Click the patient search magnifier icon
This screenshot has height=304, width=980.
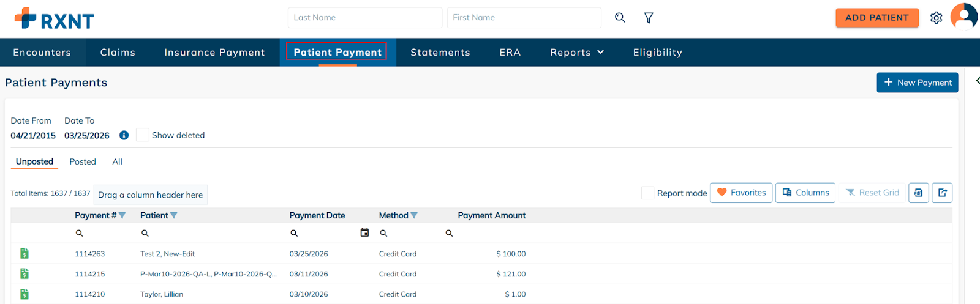pyautogui.click(x=620, y=18)
